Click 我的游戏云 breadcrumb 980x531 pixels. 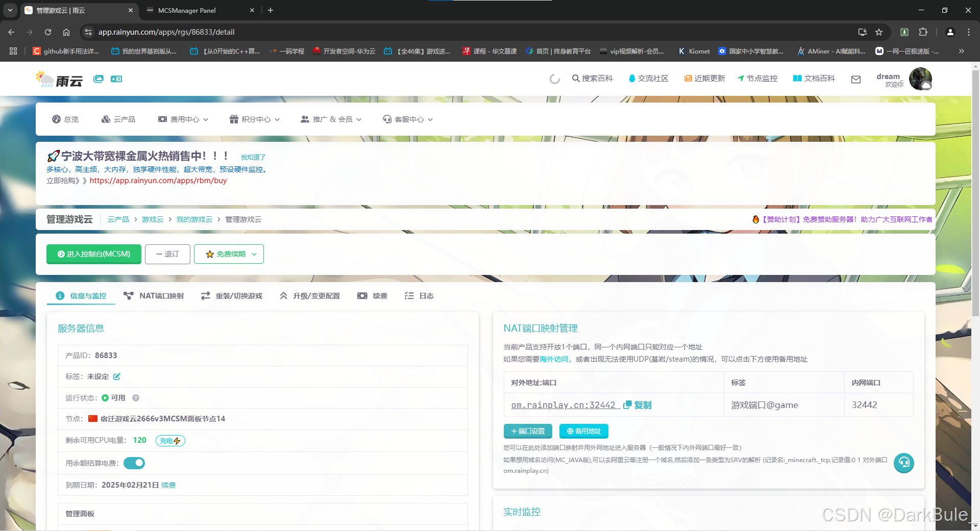pos(194,219)
